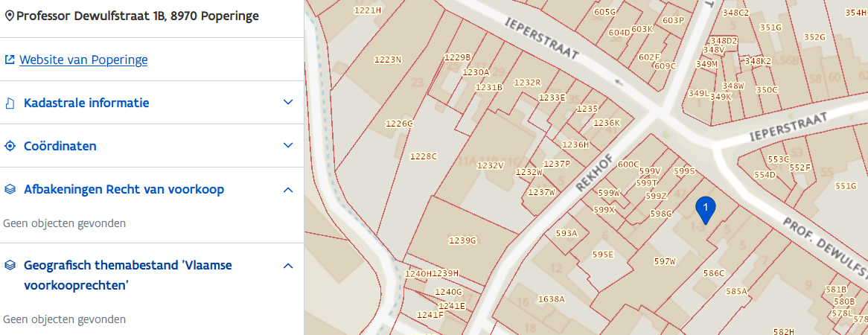Click the document icon next to Kadastrale informatie

point(10,103)
